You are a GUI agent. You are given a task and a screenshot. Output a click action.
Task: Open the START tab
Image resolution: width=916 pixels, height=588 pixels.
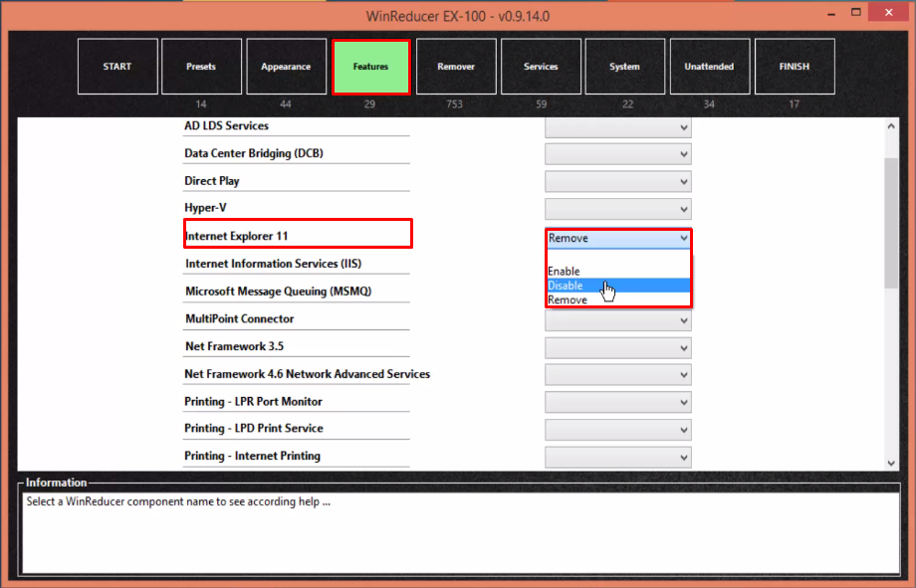coord(117,67)
